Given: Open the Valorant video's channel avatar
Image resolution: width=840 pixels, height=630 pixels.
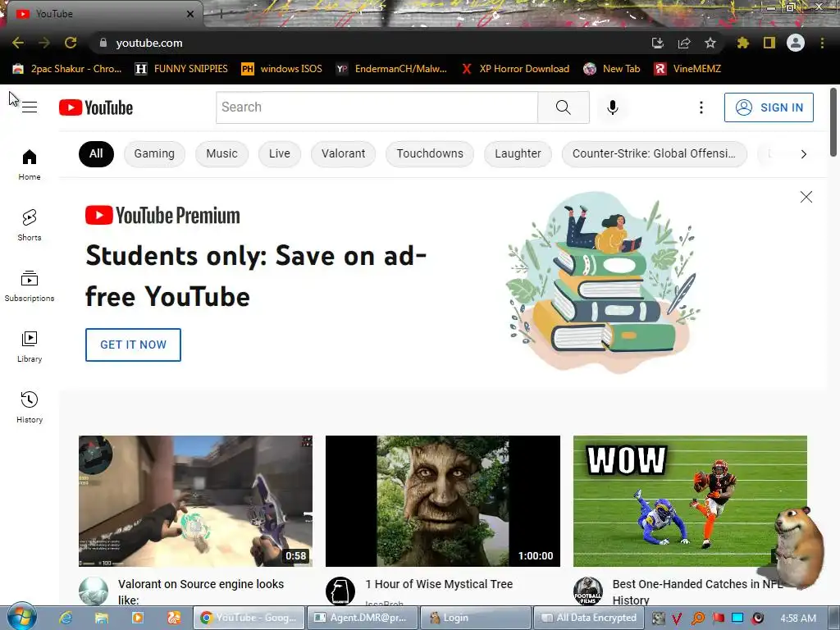Looking at the screenshot, I should pyautogui.click(x=94, y=591).
